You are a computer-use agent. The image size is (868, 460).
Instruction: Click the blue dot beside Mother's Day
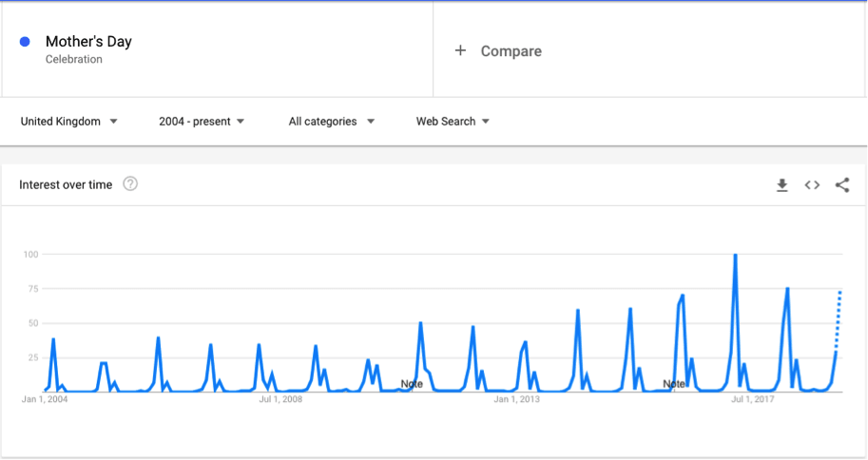(x=25, y=42)
